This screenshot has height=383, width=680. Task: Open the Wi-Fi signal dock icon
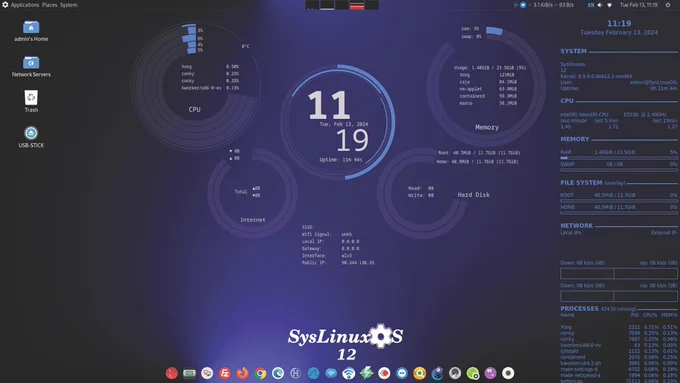(x=349, y=373)
